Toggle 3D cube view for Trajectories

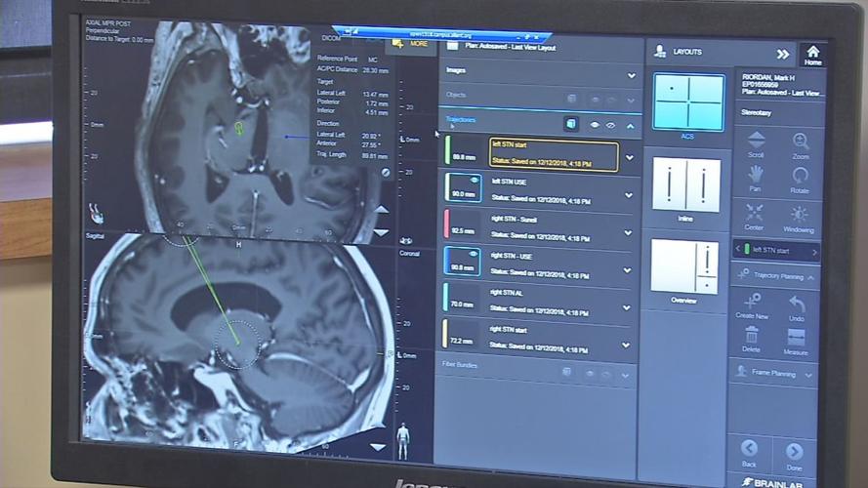(x=571, y=123)
